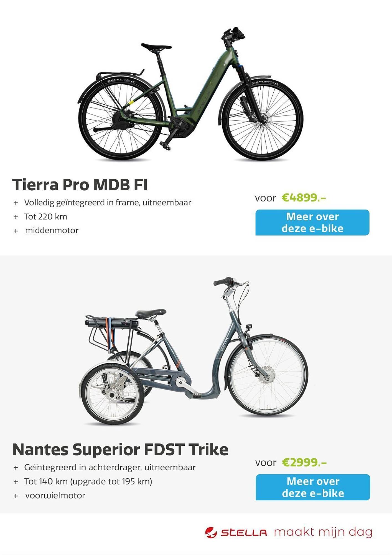This screenshot has width=392, height=555.
Task: Click the Nantes Superior FDST Trike title
Action: (x=120, y=449)
